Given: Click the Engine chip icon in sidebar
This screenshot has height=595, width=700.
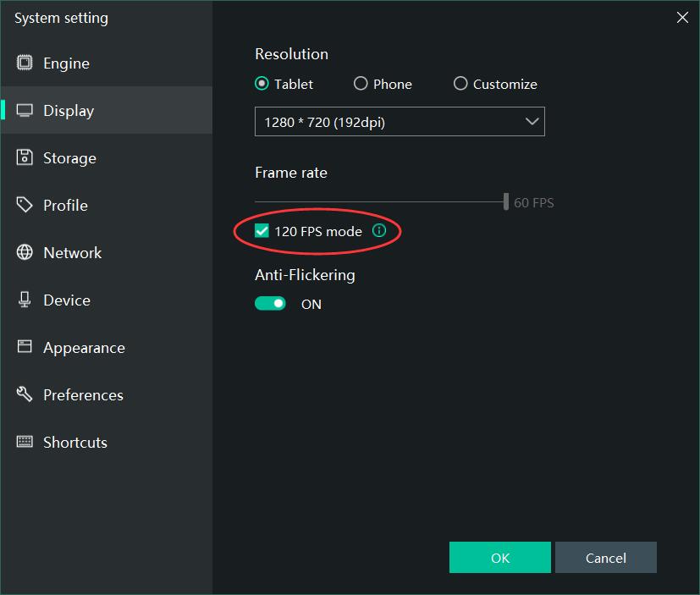Looking at the screenshot, I should click(25, 63).
